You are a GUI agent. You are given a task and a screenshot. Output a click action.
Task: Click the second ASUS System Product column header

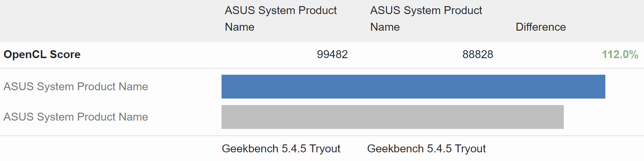coord(426,18)
